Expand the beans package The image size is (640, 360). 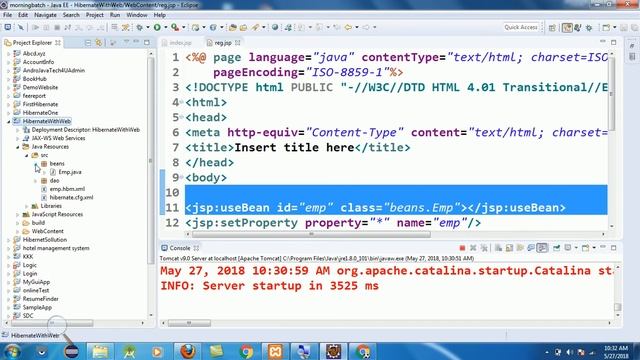pyautogui.click(x=36, y=164)
